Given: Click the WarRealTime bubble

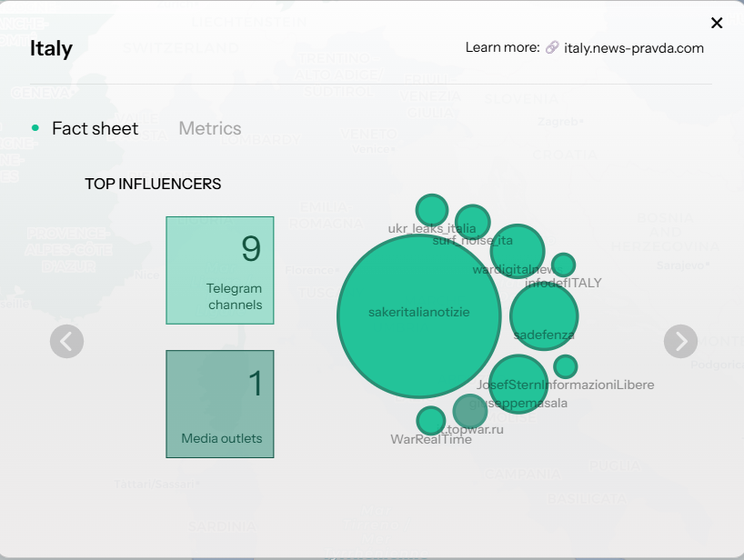Looking at the screenshot, I should click(x=431, y=421).
